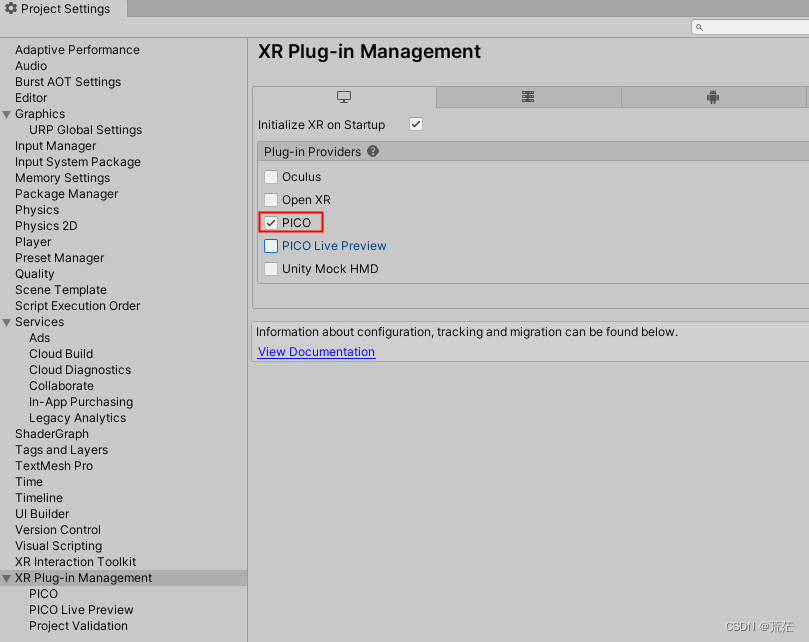
Task: Collapse the Graphics tree section
Action: tap(7, 115)
